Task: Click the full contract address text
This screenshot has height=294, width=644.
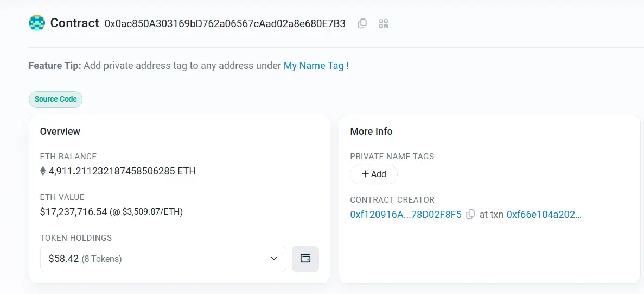Action: [x=225, y=23]
